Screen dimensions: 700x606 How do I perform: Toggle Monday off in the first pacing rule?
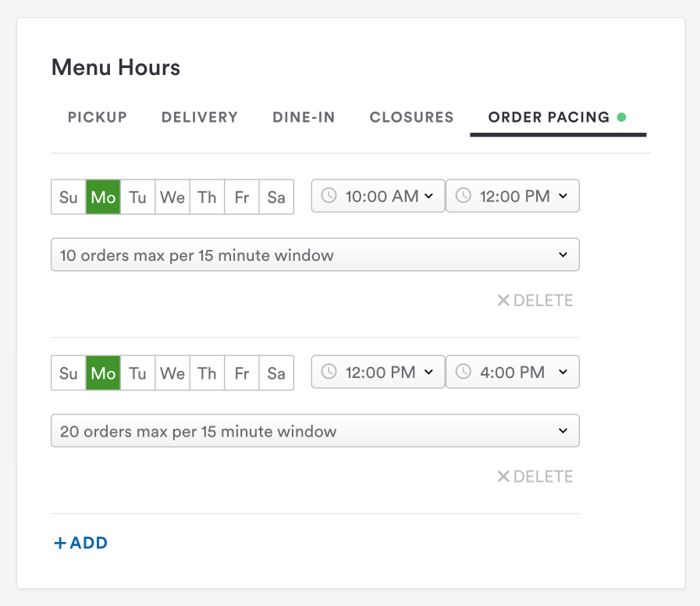[x=103, y=197]
